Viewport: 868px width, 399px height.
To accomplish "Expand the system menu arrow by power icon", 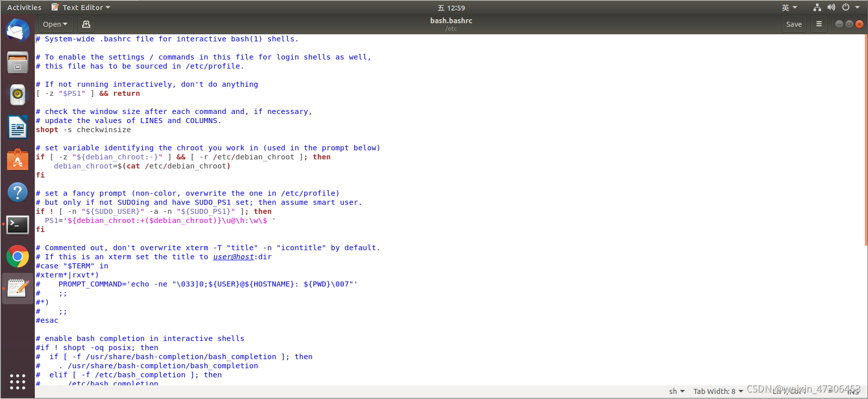I will (x=857, y=8).
